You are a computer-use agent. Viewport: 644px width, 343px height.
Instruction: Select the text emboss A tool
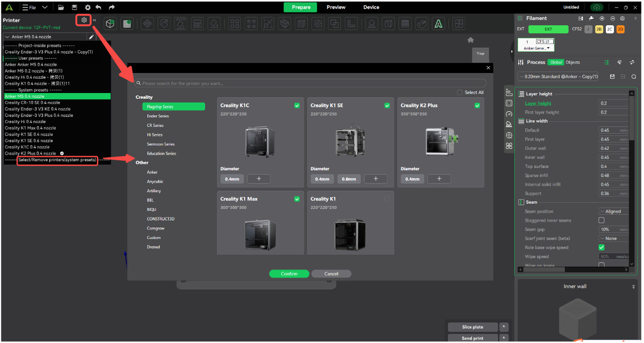coord(438,23)
